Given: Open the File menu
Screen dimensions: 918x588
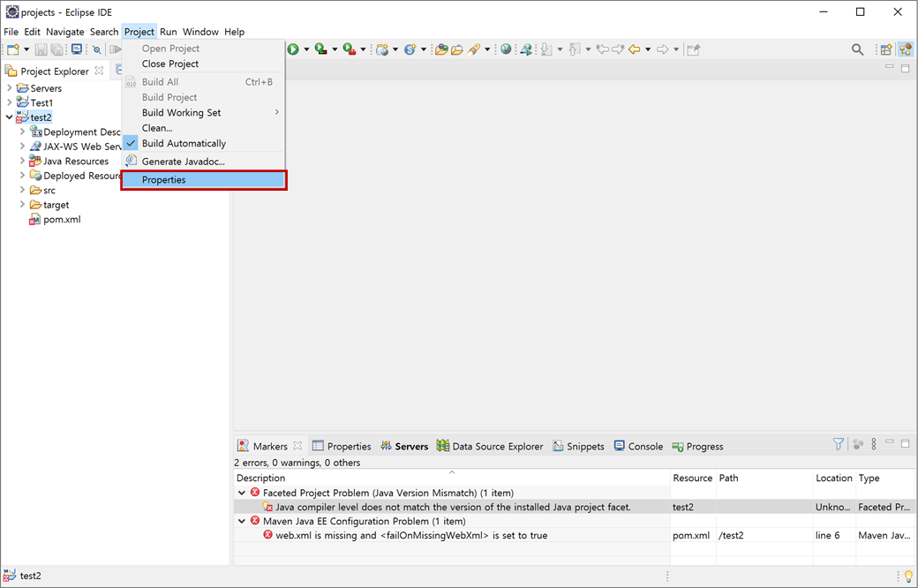Looking at the screenshot, I should point(11,32).
